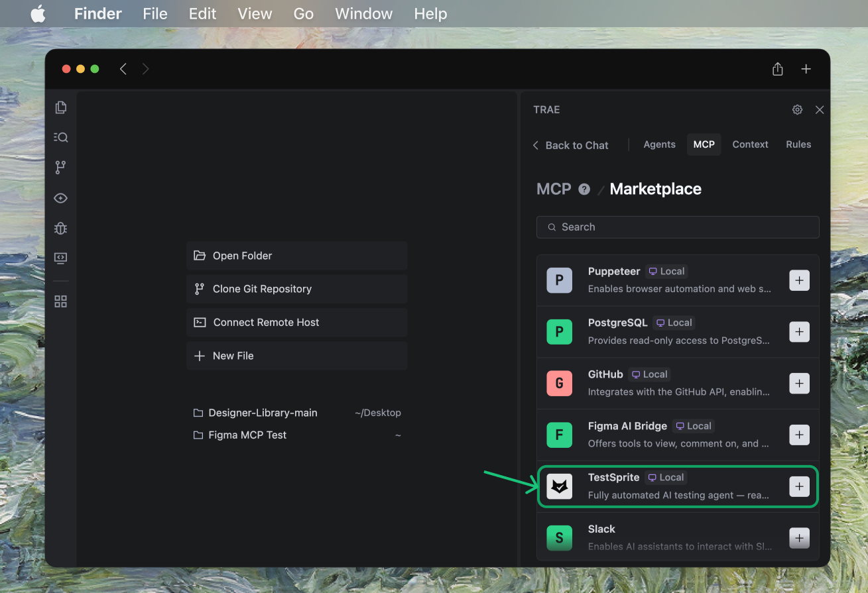The width and height of the screenshot is (868, 593).
Task: Add the PostgreSQL MCP server
Action: [800, 332]
